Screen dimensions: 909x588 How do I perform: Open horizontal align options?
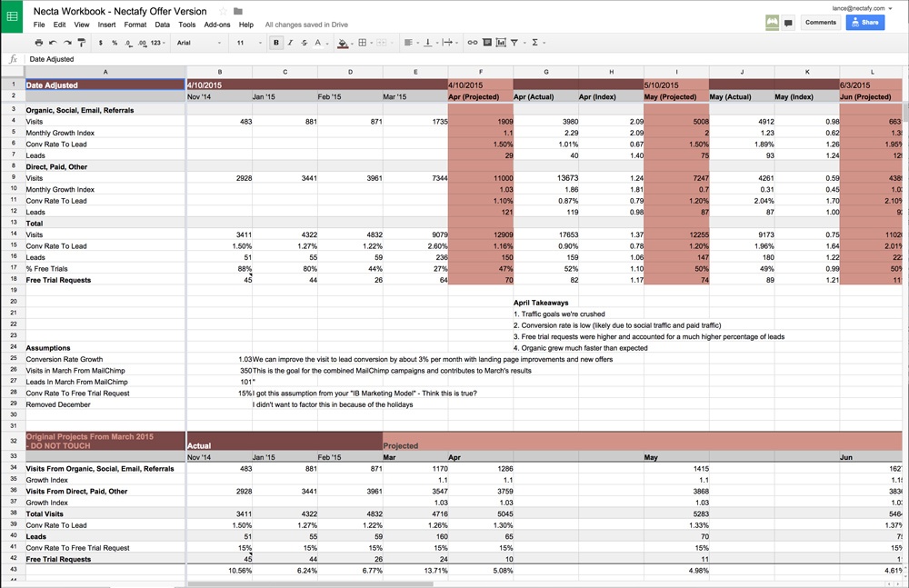(408, 43)
